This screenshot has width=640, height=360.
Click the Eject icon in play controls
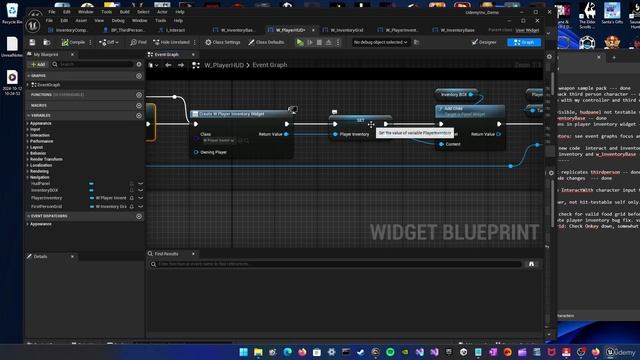pyautogui.click(x=329, y=42)
